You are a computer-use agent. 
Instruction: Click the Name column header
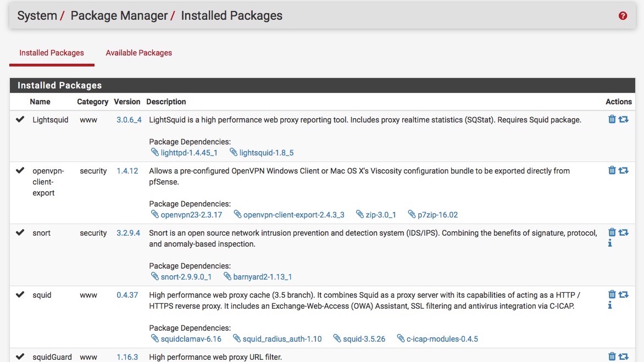[x=40, y=102]
